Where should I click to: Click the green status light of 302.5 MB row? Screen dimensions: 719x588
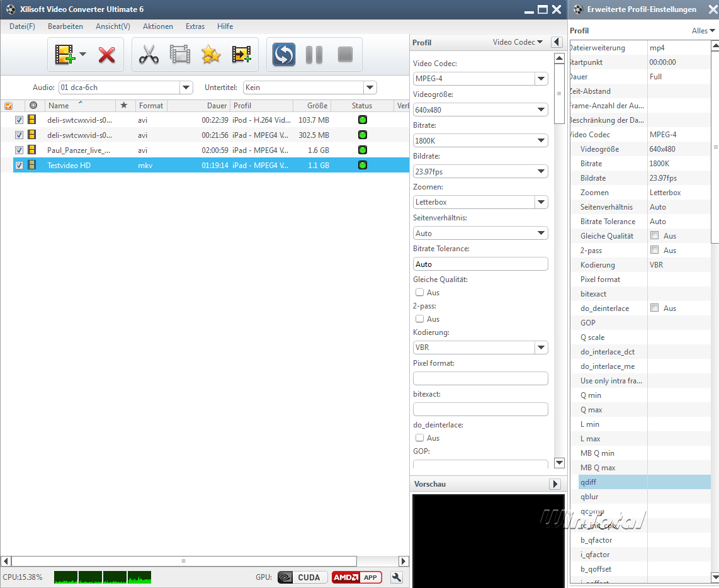(x=362, y=135)
